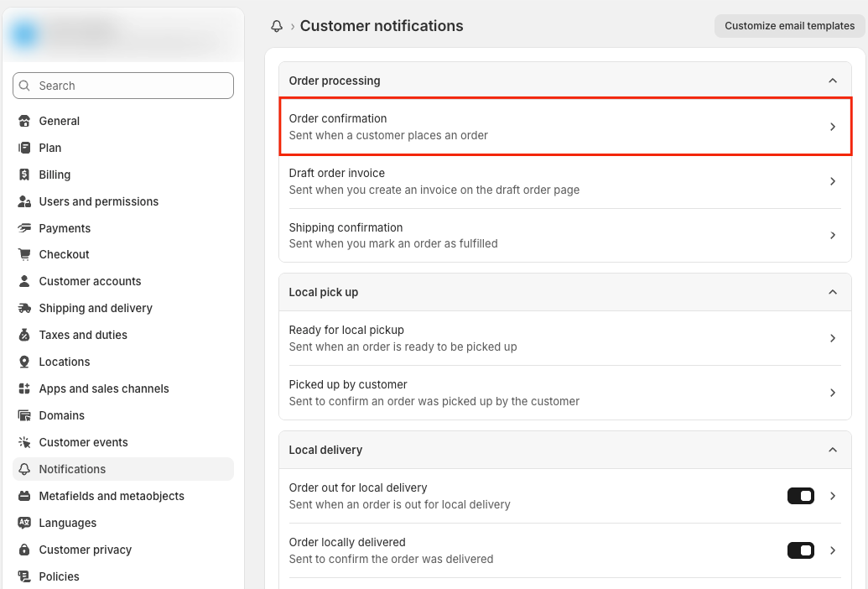Click the Locations pin icon
This screenshot has height=589, width=868.
[24, 362]
